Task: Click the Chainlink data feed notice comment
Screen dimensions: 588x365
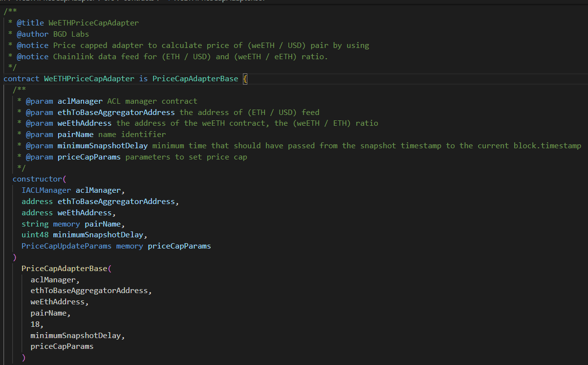Action: point(191,56)
